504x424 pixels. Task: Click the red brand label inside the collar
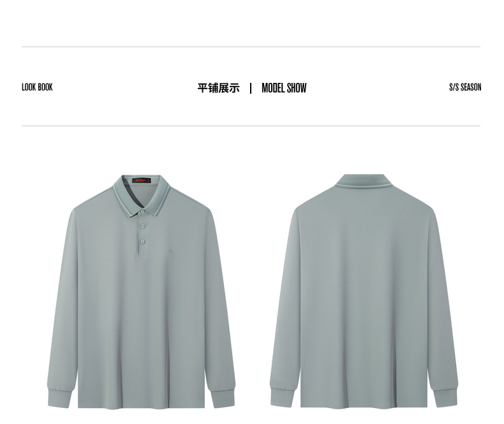coord(142,180)
